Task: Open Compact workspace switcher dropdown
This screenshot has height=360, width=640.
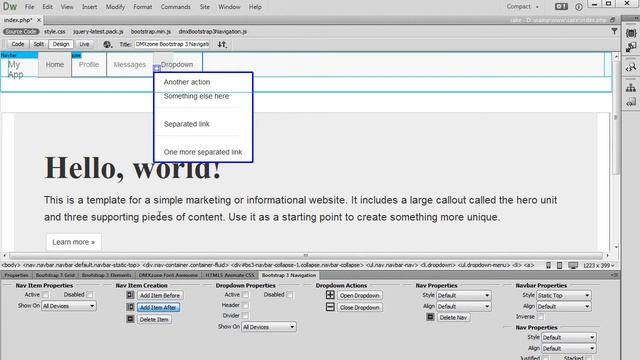Action: [522, 7]
